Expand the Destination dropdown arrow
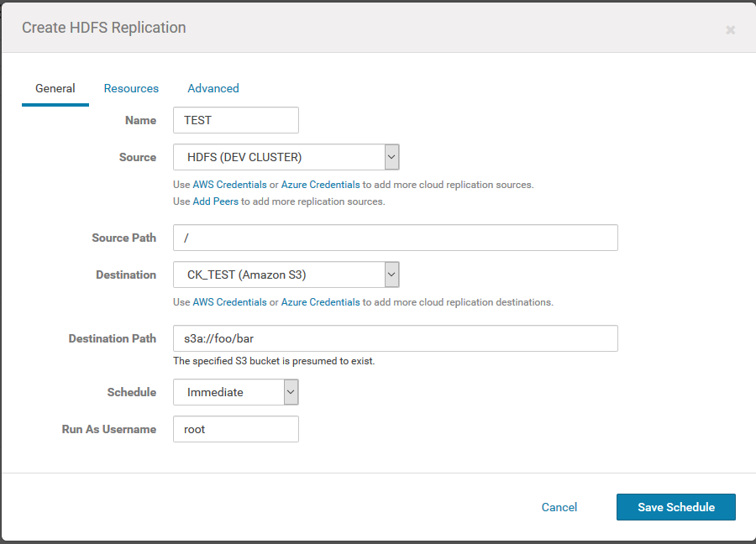The height and width of the screenshot is (544, 756). pyautogui.click(x=391, y=275)
